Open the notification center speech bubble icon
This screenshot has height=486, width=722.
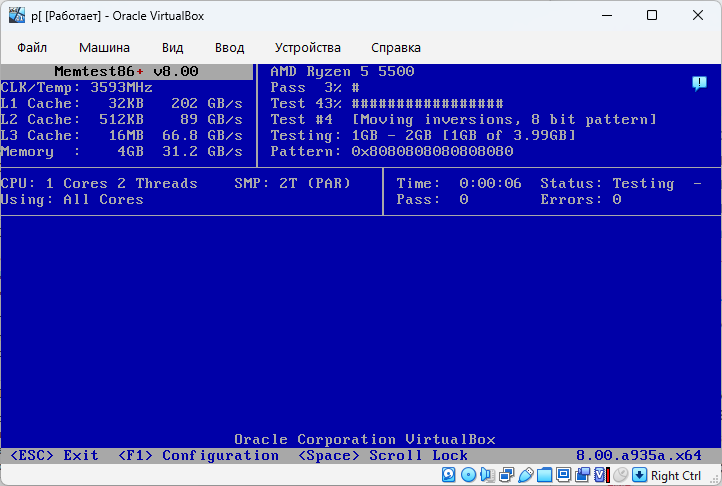click(x=700, y=84)
